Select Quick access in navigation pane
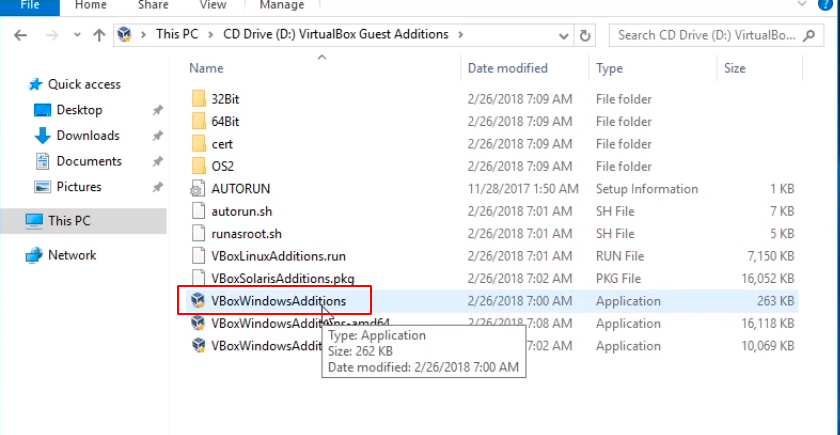This screenshot has width=840, height=435. tap(84, 84)
